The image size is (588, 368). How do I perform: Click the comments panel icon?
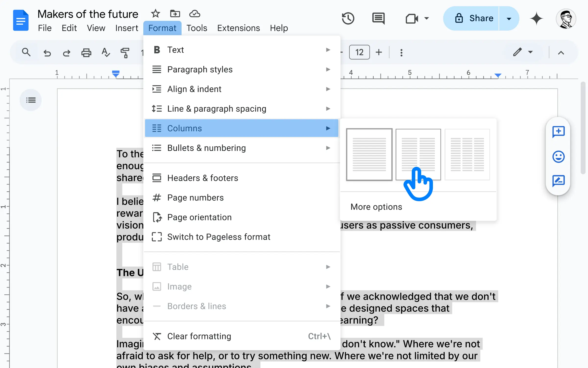click(378, 18)
